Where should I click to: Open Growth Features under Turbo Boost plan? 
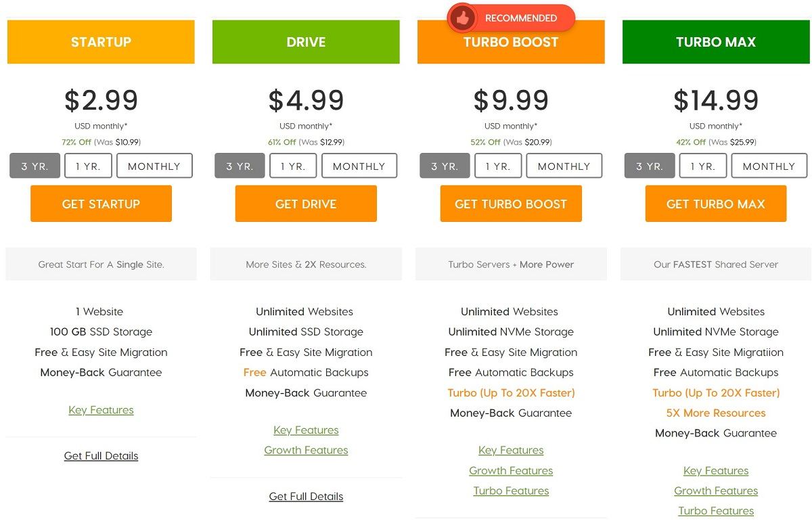tap(511, 471)
